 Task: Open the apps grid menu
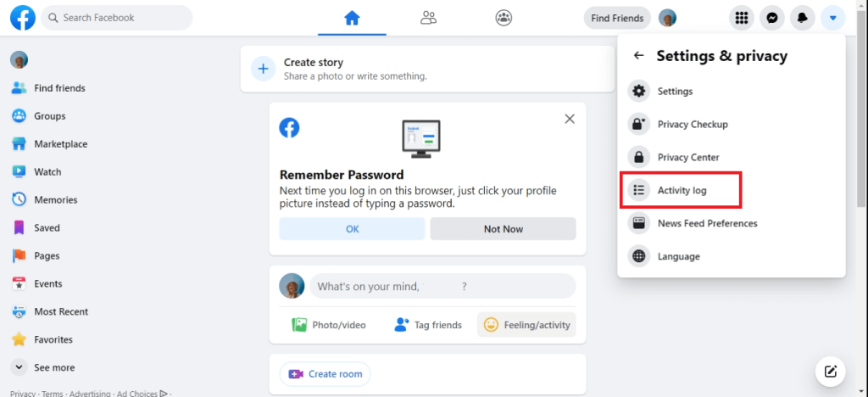click(x=741, y=19)
